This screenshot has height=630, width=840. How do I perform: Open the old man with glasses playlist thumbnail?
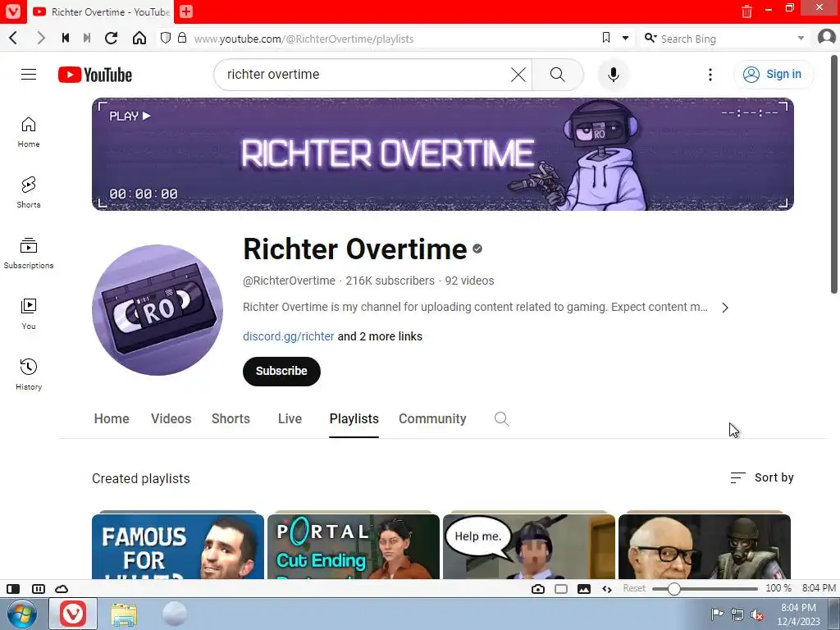click(705, 546)
